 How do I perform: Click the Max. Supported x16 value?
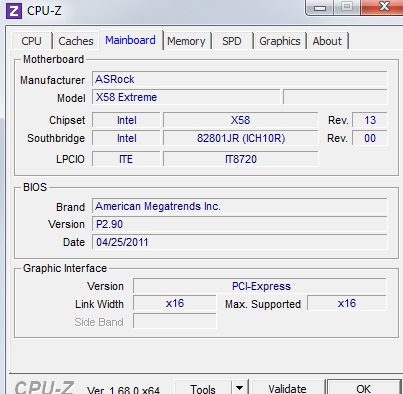[347, 303]
